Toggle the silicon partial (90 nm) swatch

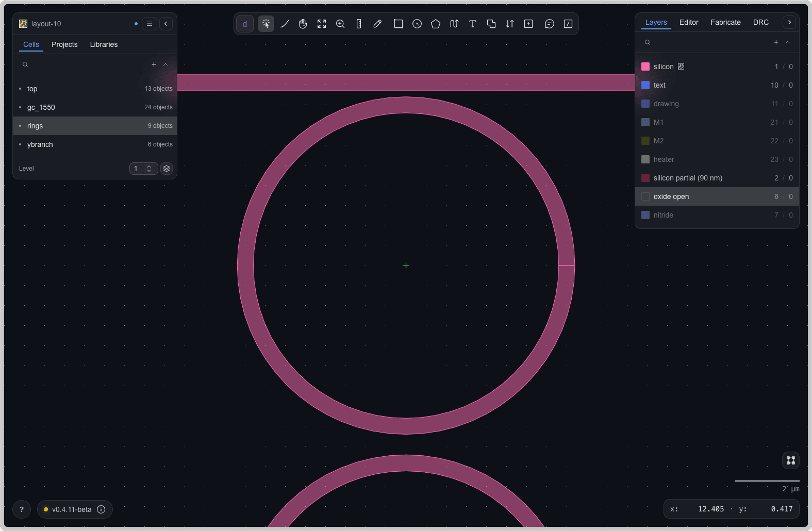[x=645, y=178]
